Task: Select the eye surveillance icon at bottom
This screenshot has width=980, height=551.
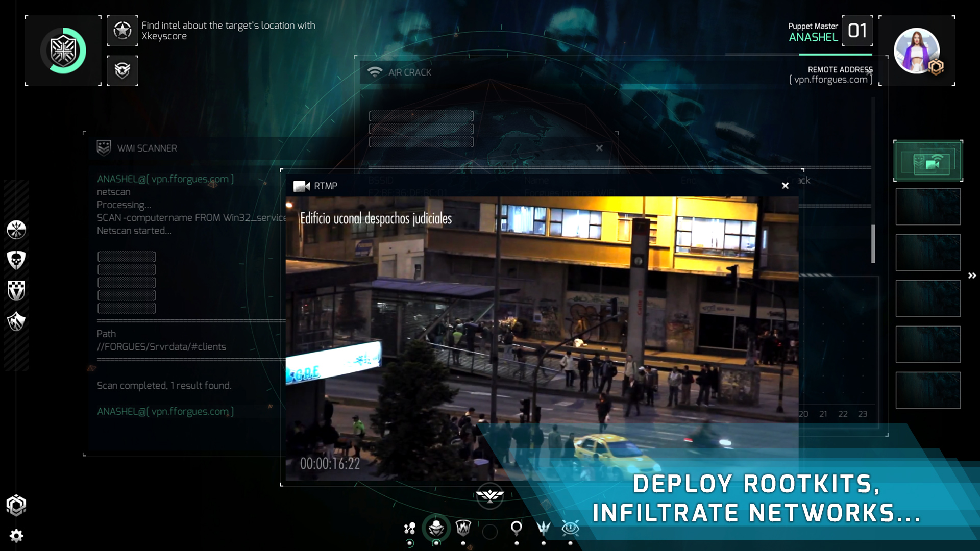Action: click(x=570, y=528)
